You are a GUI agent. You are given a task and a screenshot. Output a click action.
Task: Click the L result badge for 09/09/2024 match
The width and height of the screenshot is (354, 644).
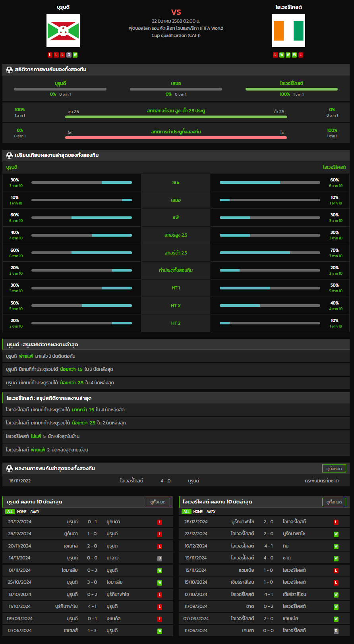coord(160,619)
